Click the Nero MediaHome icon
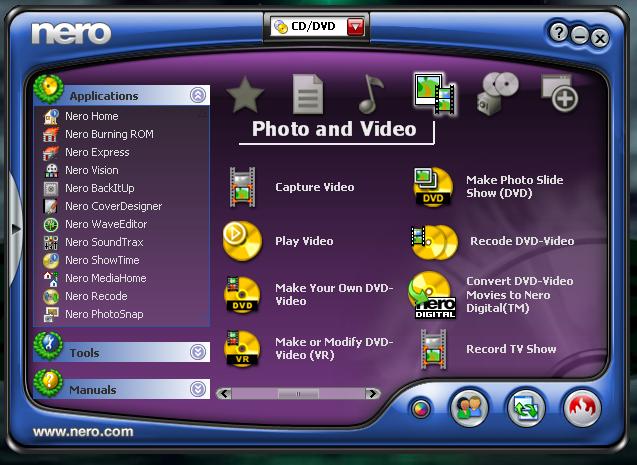This screenshot has height=465, width=637. point(51,278)
